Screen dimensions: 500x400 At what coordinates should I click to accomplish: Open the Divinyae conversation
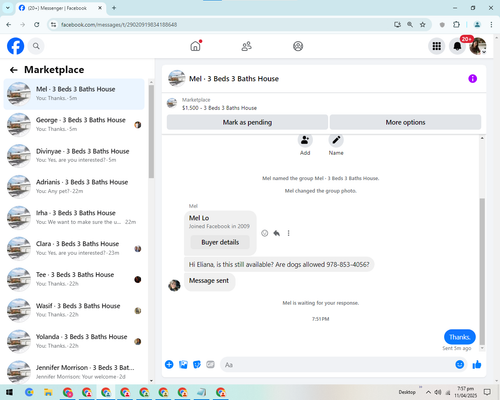pos(74,156)
